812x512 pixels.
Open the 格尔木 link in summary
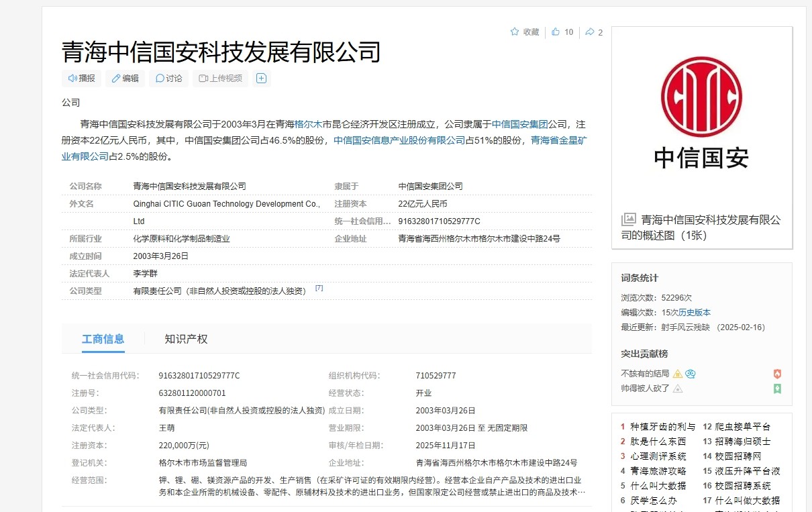(308, 124)
